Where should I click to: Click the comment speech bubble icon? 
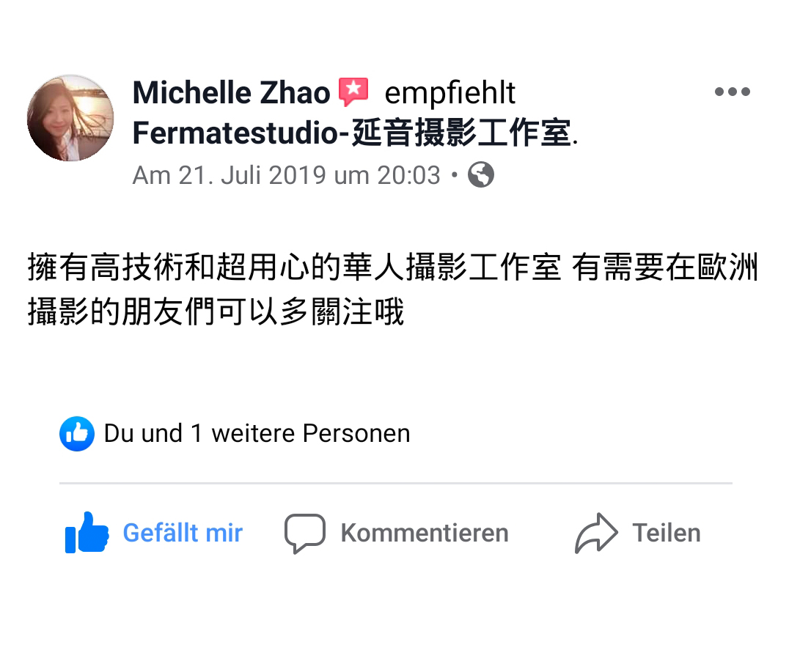click(x=305, y=533)
